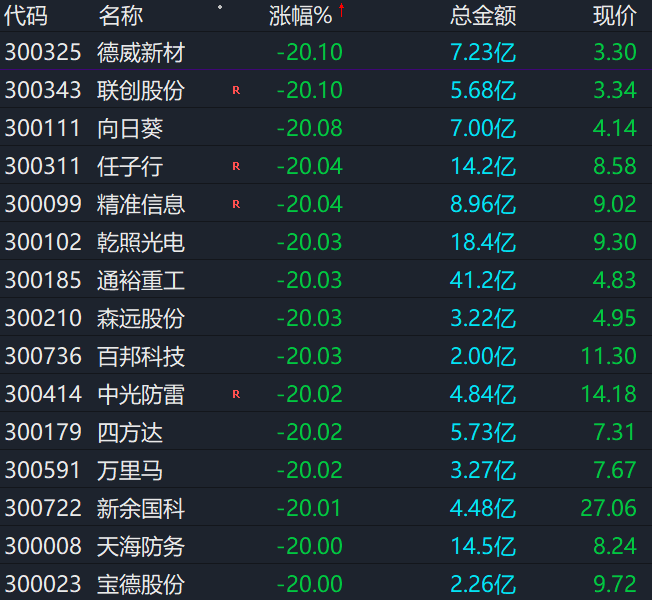The height and width of the screenshot is (600, 652).
Task: Click stock code 300179
Action: (43, 432)
